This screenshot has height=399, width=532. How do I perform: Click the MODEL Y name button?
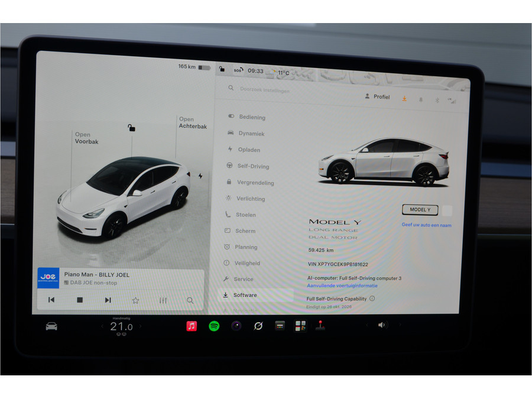(420, 210)
